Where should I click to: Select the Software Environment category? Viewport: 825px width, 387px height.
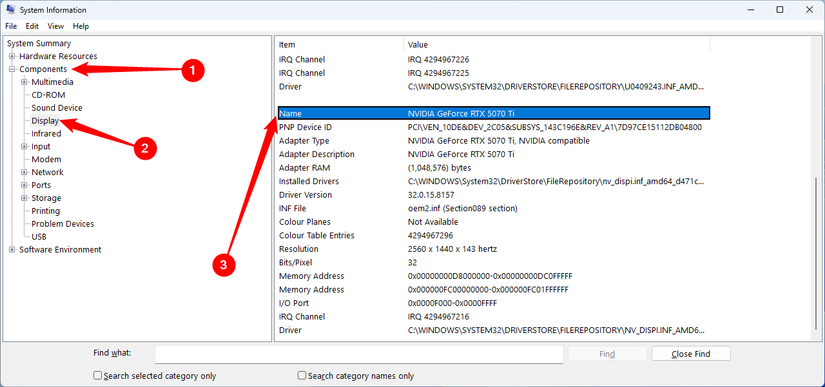(x=60, y=250)
